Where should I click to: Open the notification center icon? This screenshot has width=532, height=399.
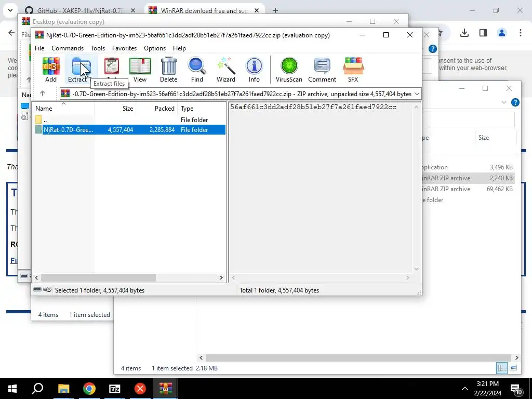point(517,389)
